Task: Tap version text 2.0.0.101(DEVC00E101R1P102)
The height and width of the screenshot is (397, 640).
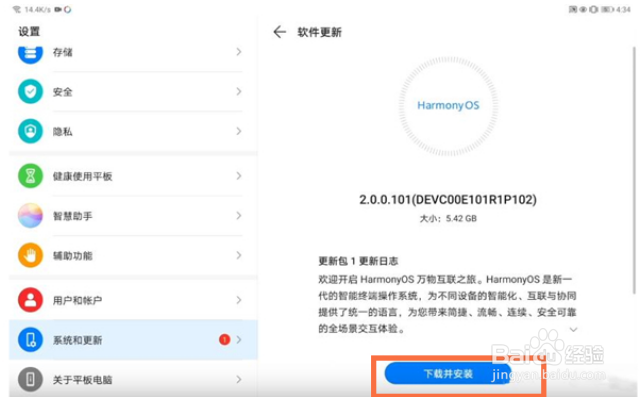Action: 448,200
